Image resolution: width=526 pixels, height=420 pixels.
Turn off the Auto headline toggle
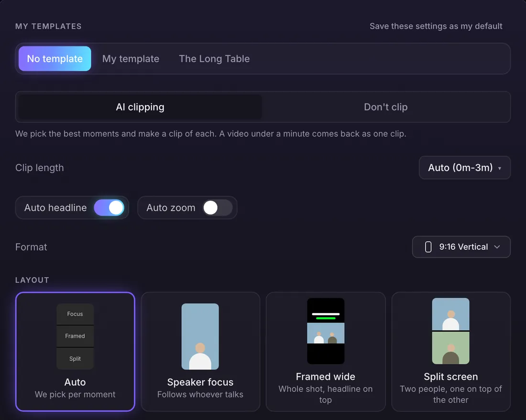pyautogui.click(x=109, y=208)
